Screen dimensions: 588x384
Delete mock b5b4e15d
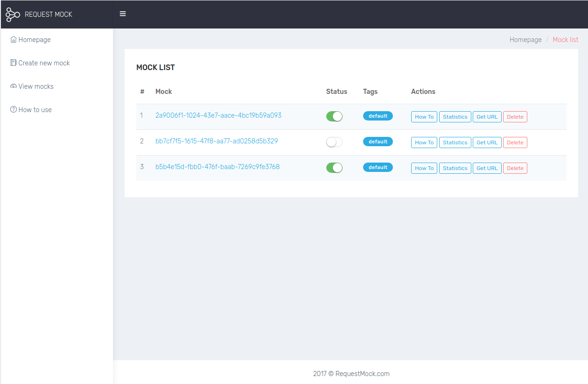coord(515,168)
